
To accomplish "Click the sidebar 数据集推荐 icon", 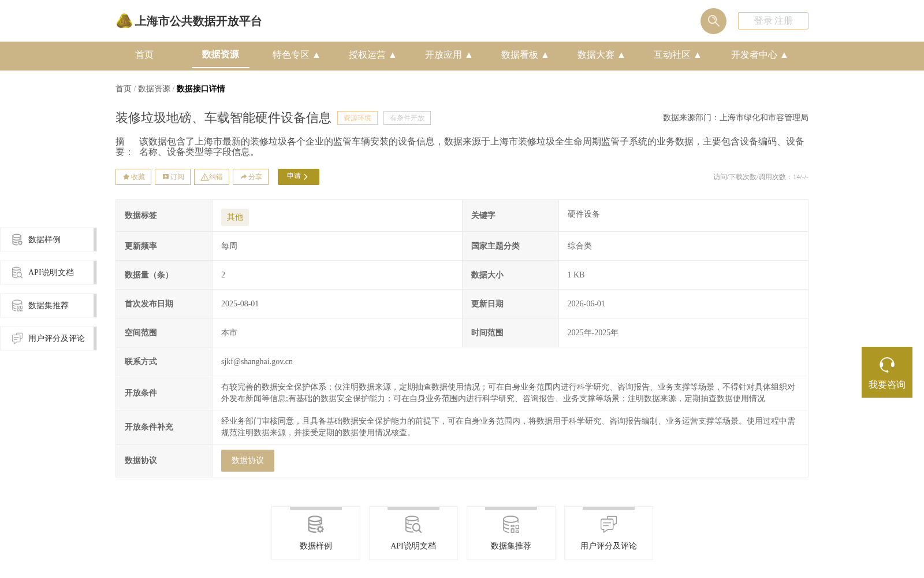I will pos(17,305).
